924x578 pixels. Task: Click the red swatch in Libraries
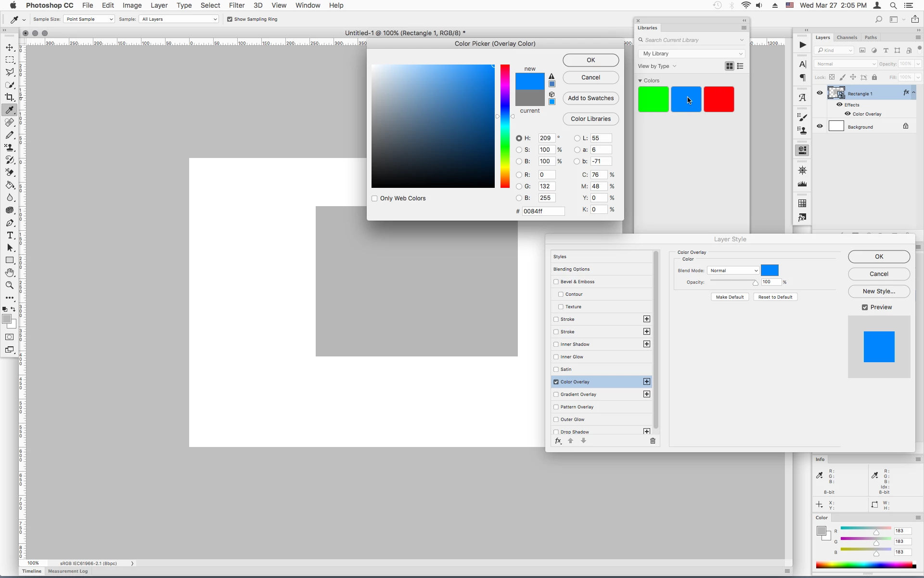click(x=719, y=99)
